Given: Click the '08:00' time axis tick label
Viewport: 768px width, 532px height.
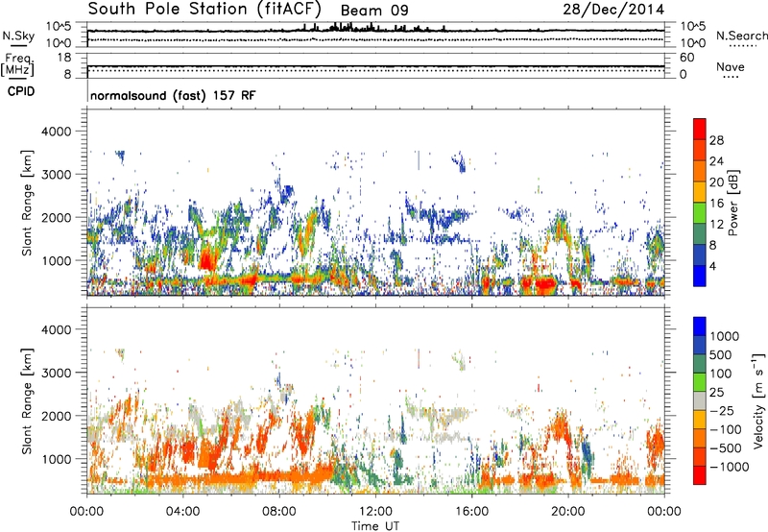Looking at the screenshot, I should [x=279, y=512].
